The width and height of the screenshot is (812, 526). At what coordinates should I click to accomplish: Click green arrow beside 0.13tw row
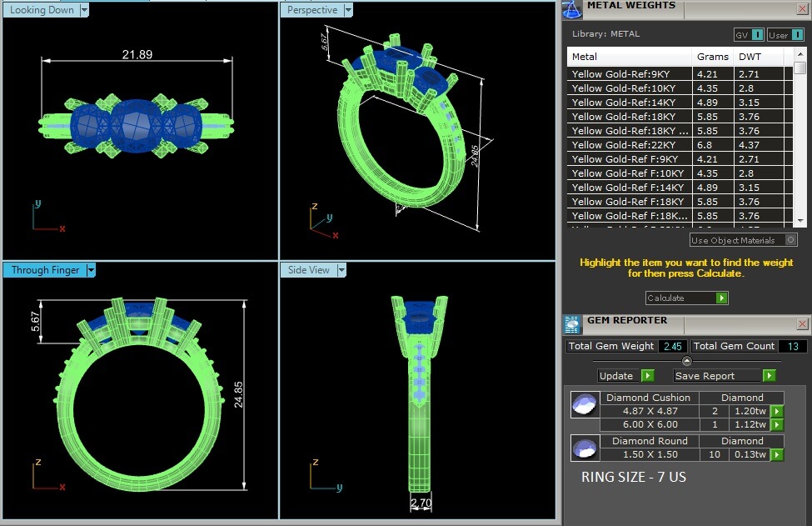tap(776, 454)
